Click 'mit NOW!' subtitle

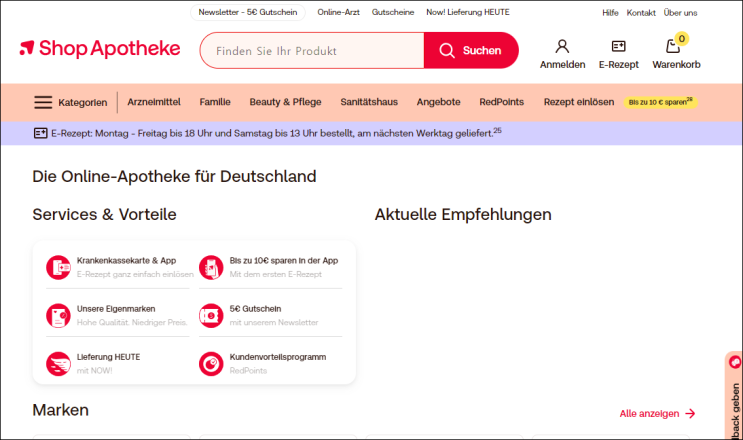point(95,371)
